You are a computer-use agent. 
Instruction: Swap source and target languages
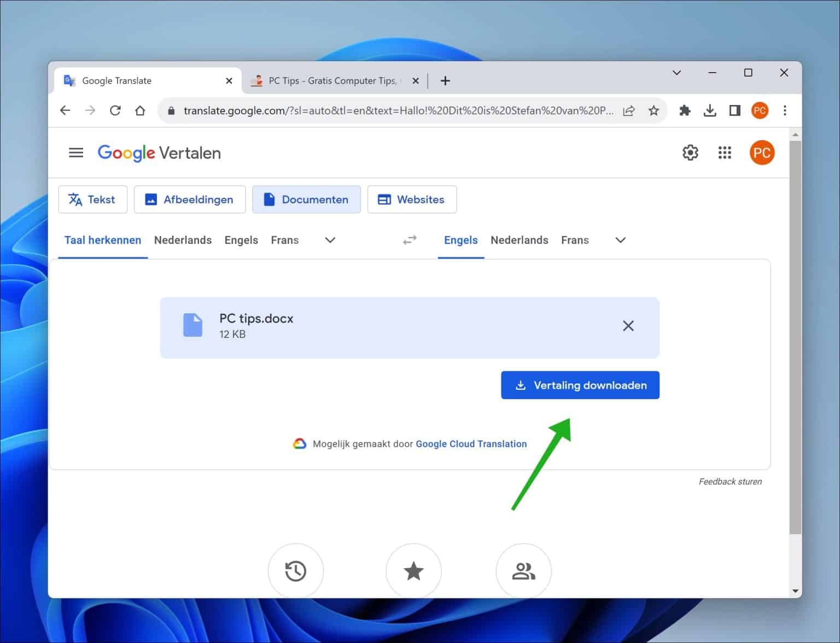tap(409, 239)
